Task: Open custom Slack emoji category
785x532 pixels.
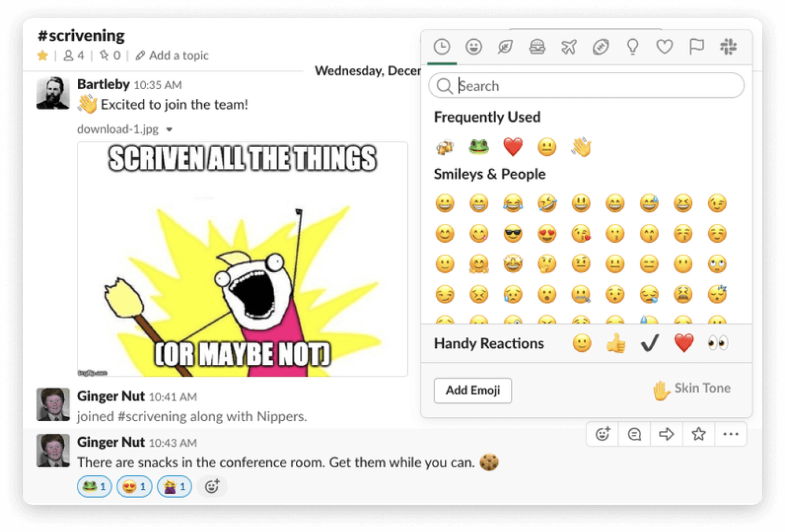Action: click(x=728, y=47)
